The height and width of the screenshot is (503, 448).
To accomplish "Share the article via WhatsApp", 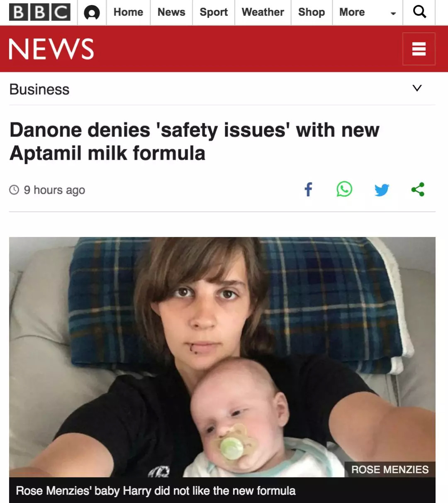I will coord(344,189).
